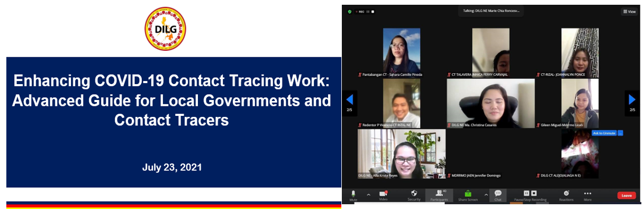Select Ma. Christina Casares video tile
This screenshot has height=209, width=644.
[491, 103]
